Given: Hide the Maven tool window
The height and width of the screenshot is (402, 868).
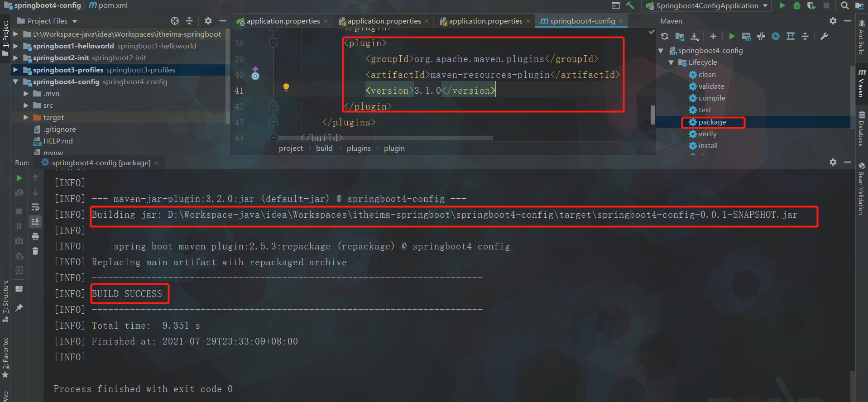Looking at the screenshot, I should [x=848, y=21].
